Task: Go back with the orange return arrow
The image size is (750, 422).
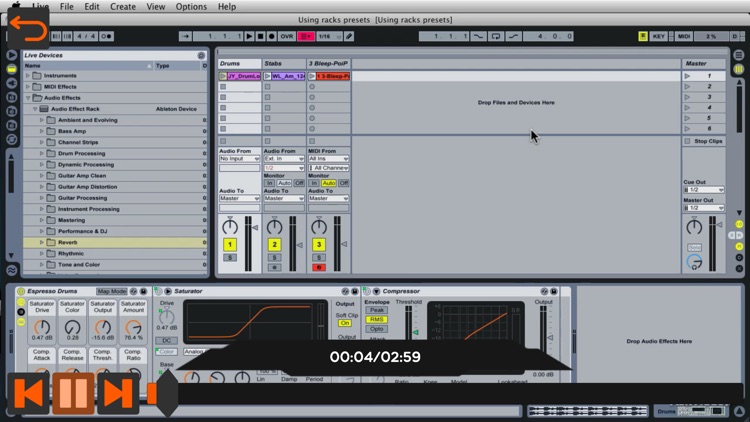Action: [x=28, y=29]
